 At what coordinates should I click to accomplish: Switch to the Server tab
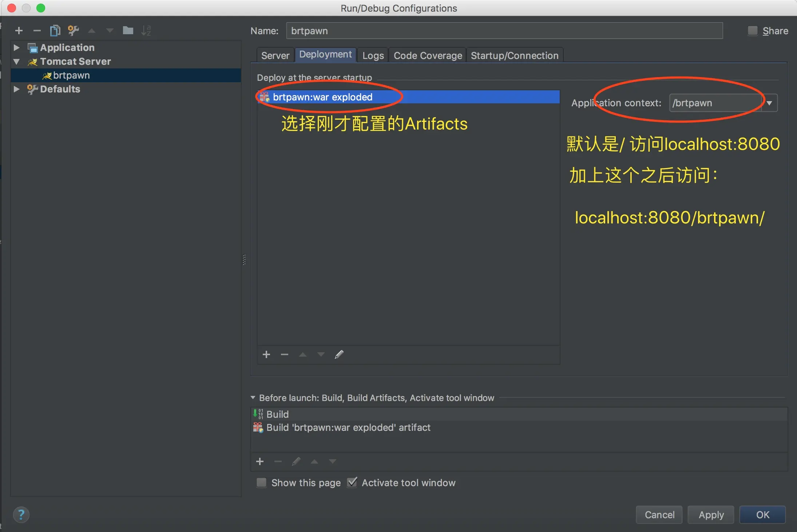(x=275, y=55)
